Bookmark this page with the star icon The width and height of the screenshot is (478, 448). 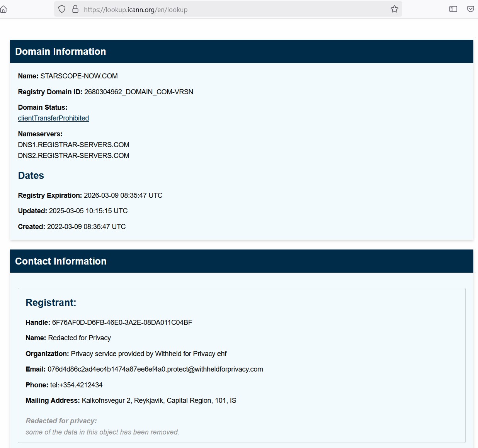point(394,9)
